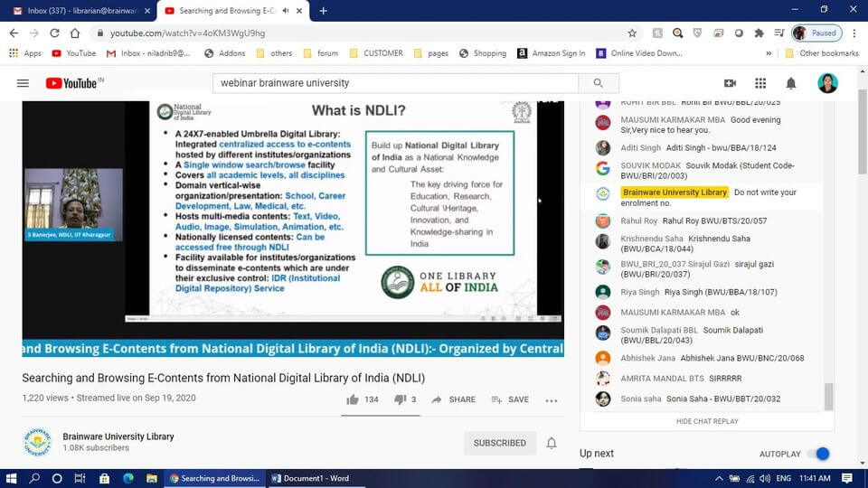Open Chrome three-dot menu
Viewport: 868px width, 488px height.
pyautogui.click(x=855, y=33)
